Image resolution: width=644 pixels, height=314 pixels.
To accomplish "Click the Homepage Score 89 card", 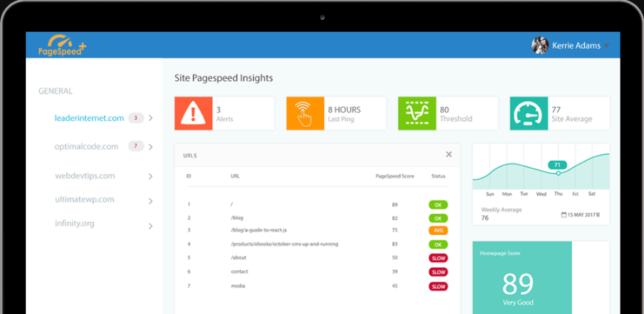I will 522,278.
